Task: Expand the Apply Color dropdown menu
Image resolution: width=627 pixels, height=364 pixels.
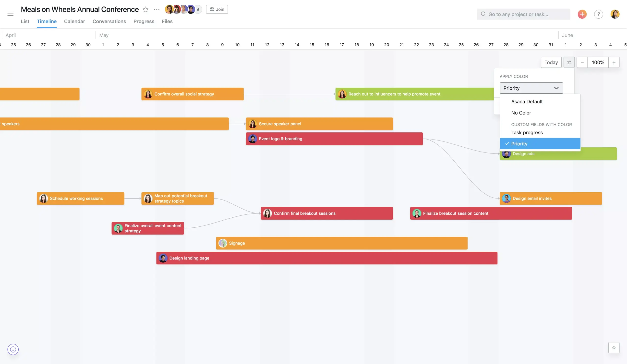Action: point(531,88)
